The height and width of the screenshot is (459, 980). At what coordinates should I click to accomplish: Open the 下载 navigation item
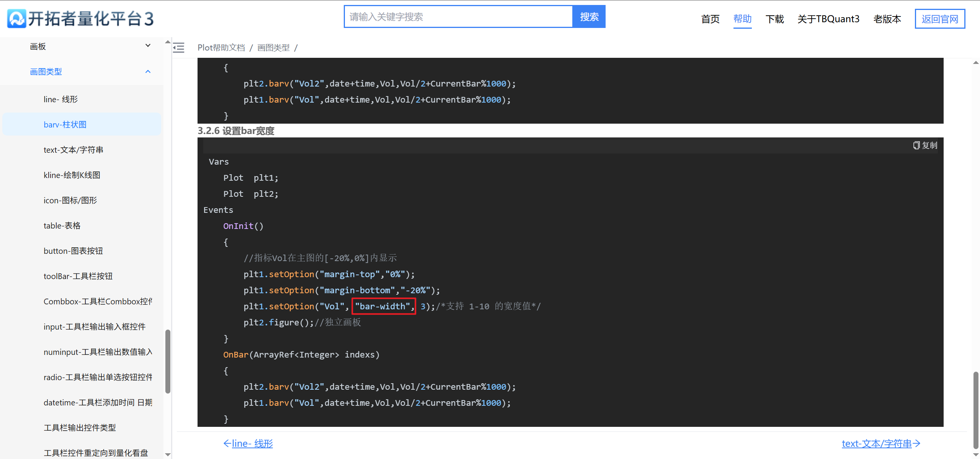774,19
